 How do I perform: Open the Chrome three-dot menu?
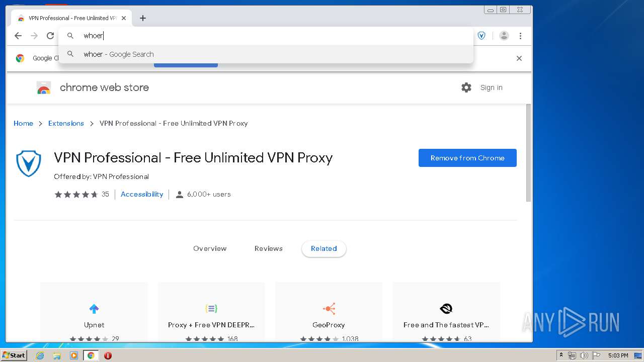tap(520, 36)
